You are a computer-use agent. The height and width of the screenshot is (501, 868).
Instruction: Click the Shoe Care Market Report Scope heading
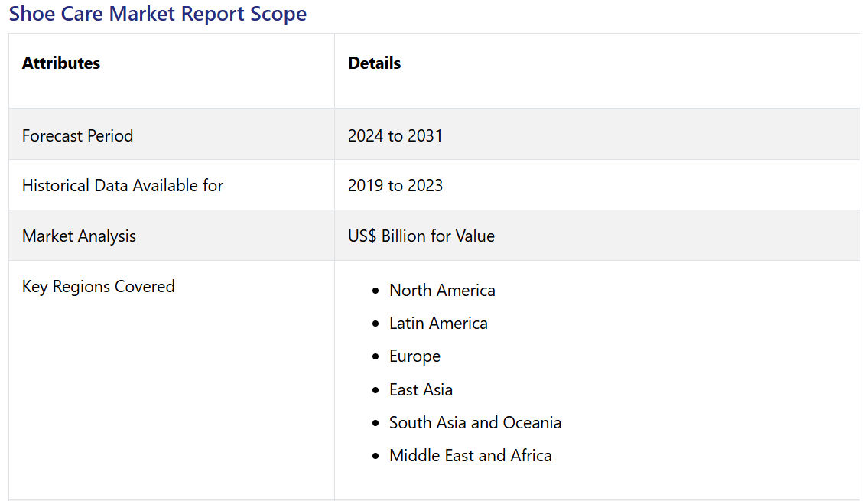click(158, 14)
